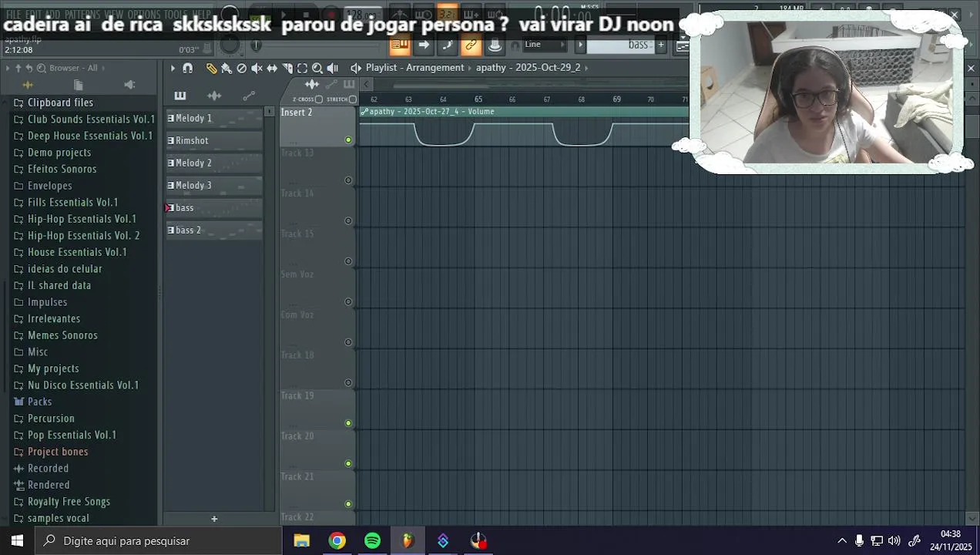Click the Playlist - Arrangement title
The height and width of the screenshot is (555, 980).
[x=414, y=68]
